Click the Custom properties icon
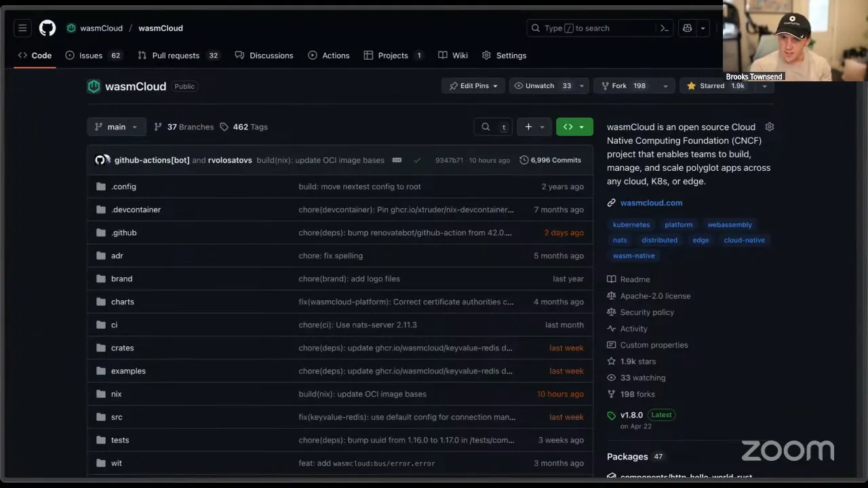 (x=612, y=345)
